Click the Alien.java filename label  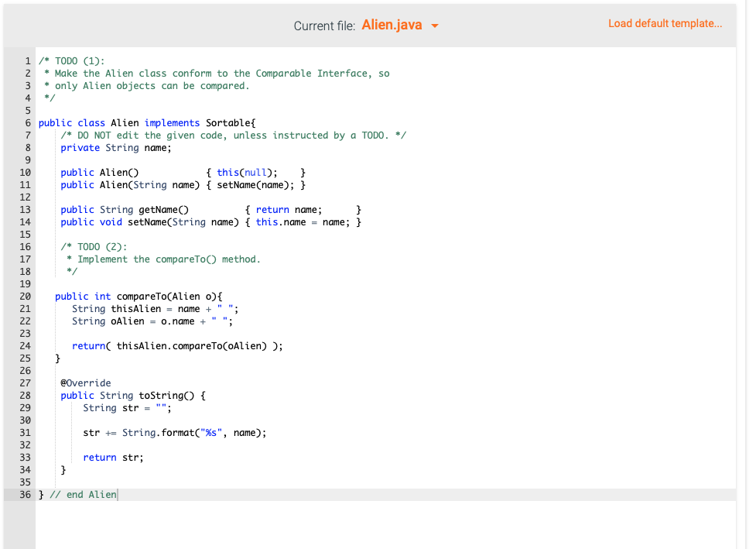pyautogui.click(x=391, y=26)
